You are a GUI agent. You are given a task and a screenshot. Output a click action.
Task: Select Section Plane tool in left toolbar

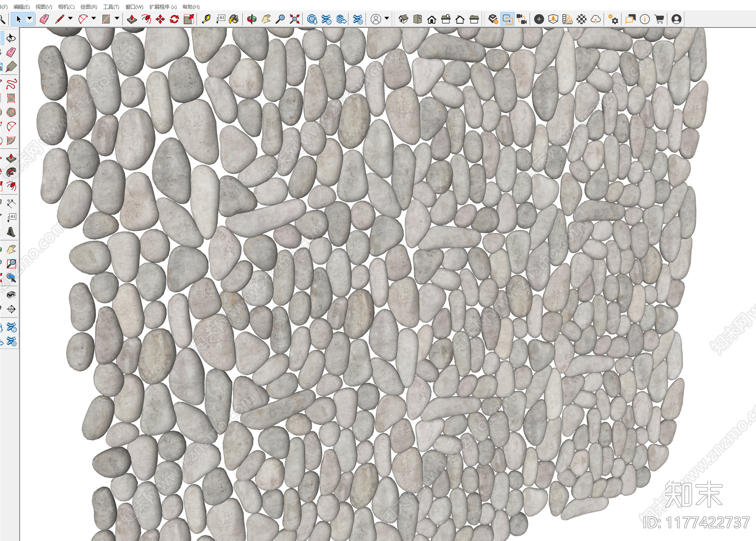tap(11, 309)
